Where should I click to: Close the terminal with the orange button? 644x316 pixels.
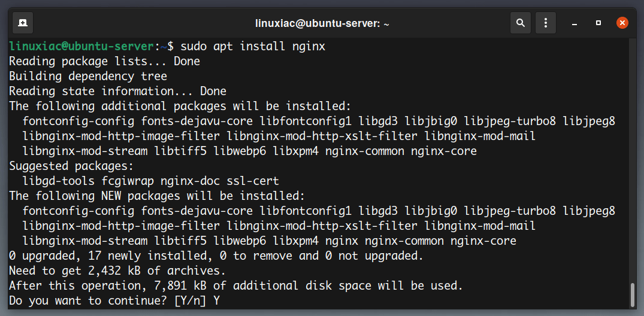pos(622,23)
